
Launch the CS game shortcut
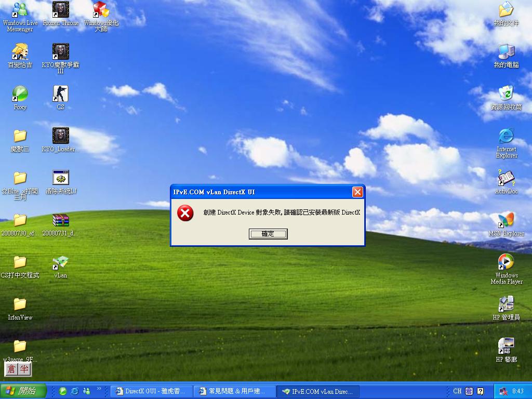(60, 98)
